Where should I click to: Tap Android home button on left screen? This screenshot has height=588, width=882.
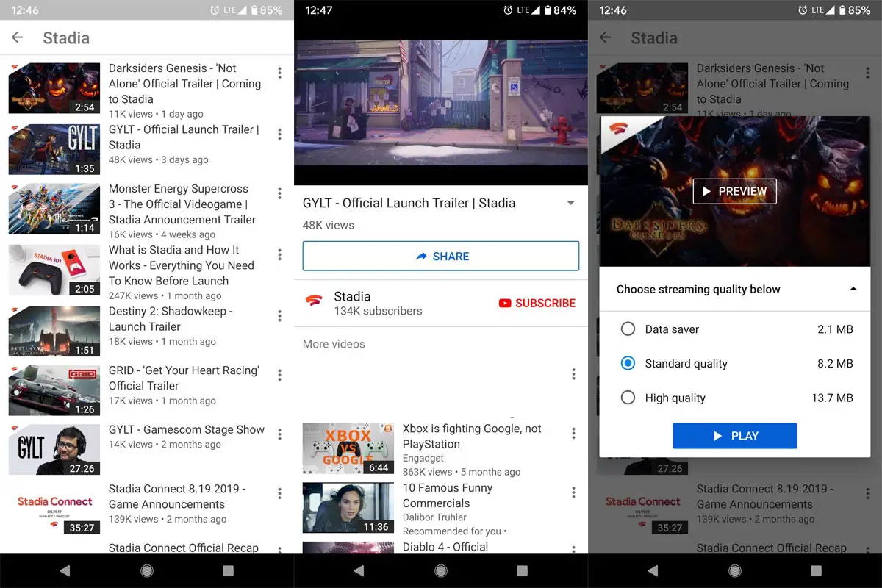147,570
